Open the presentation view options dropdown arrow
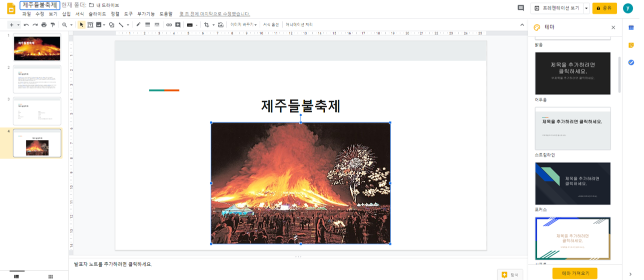The height and width of the screenshot is (280, 644). (587, 8)
